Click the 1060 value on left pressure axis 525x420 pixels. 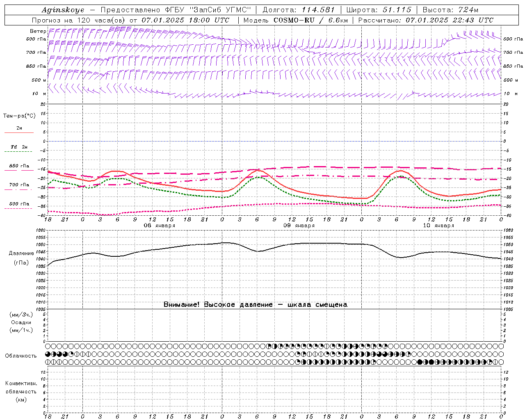tap(41, 231)
